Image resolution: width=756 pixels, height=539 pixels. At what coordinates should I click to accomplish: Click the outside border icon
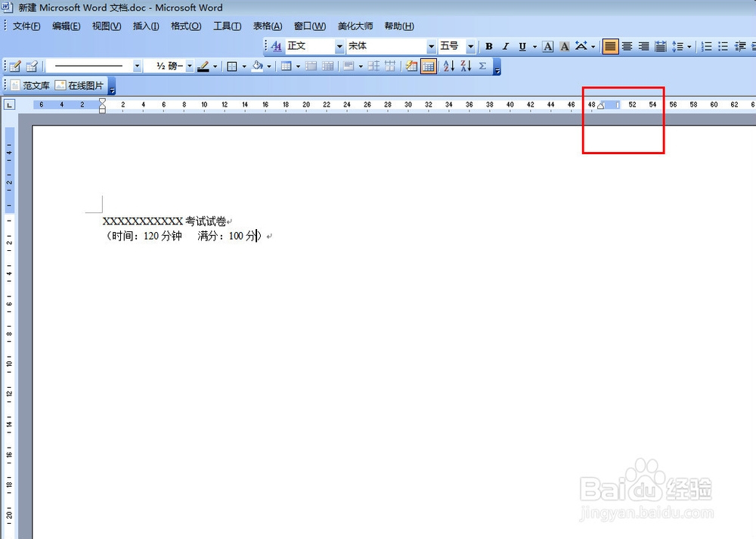(x=232, y=66)
